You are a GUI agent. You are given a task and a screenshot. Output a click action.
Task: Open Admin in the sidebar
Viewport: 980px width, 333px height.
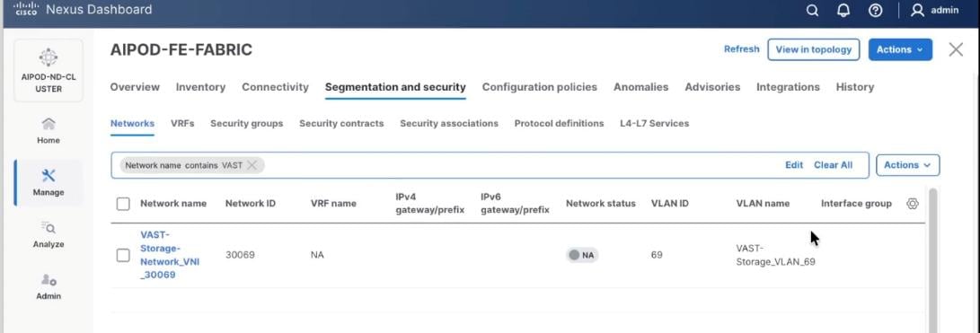[49, 287]
